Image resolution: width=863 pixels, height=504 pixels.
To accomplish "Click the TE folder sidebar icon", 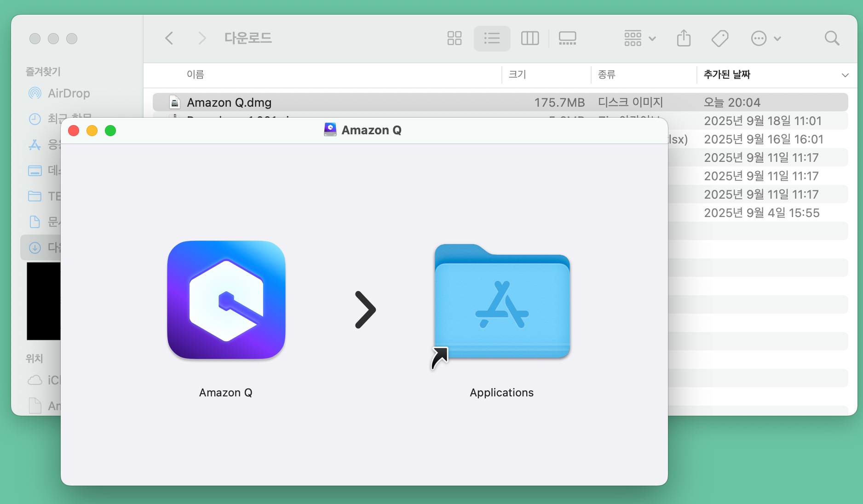I will pyautogui.click(x=35, y=196).
